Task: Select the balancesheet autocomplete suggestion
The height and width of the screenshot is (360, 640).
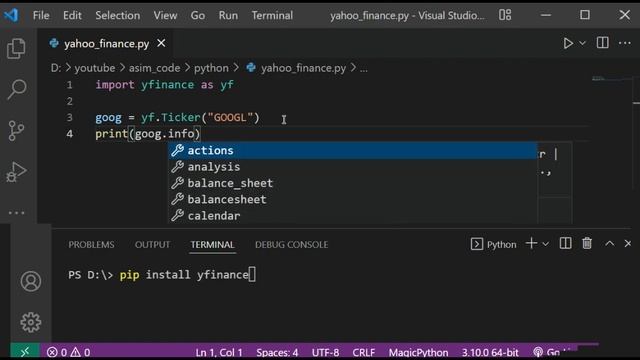Action: coord(353,199)
